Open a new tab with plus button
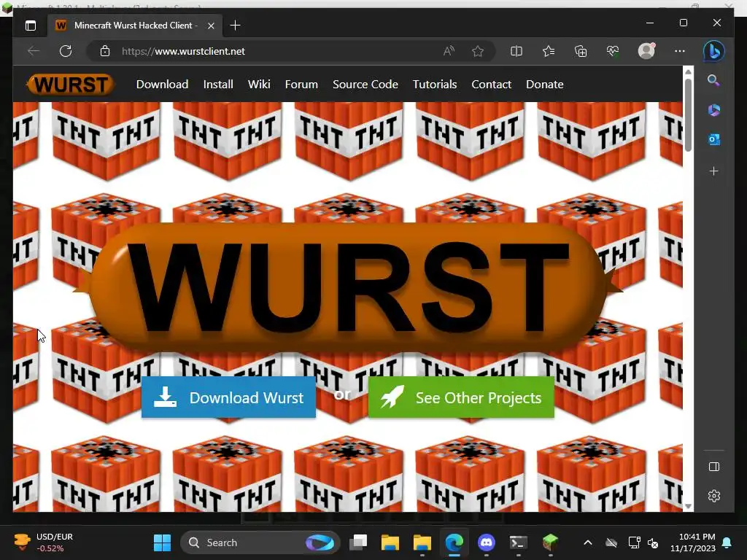Screen dimensions: 747x560 [x=235, y=26]
